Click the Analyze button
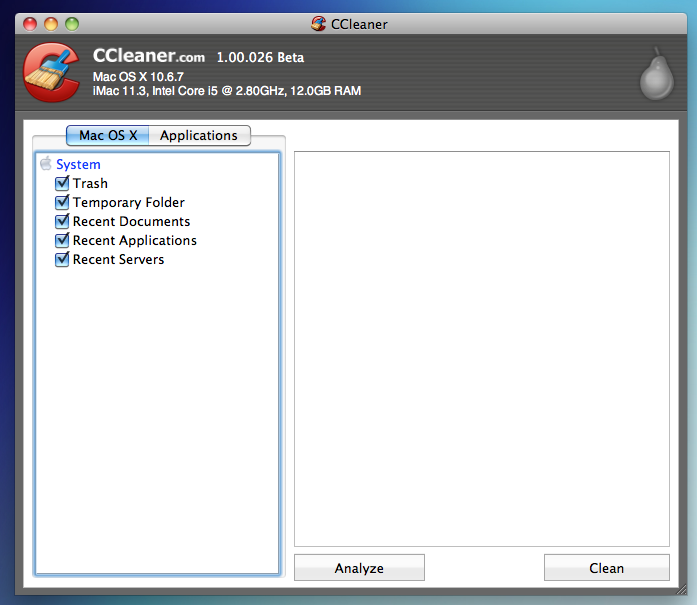The image size is (697, 605). [x=359, y=568]
